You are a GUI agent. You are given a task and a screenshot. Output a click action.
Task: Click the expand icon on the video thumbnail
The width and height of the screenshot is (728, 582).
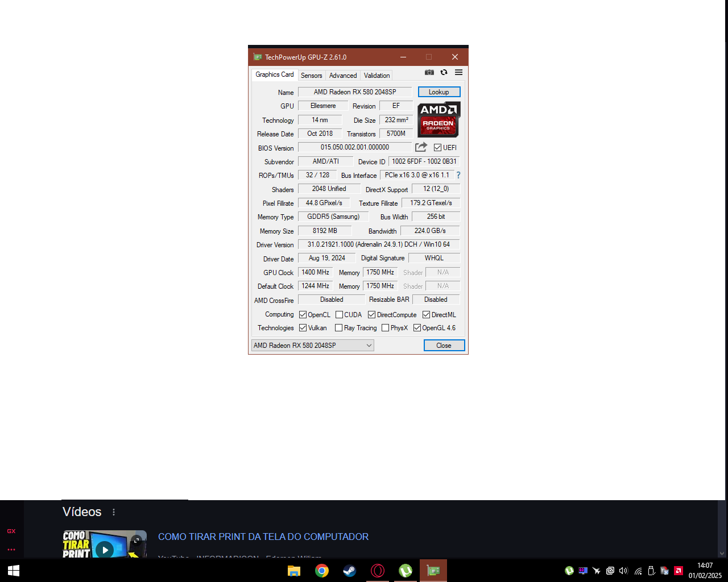pyautogui.click(x=136, y=541)
